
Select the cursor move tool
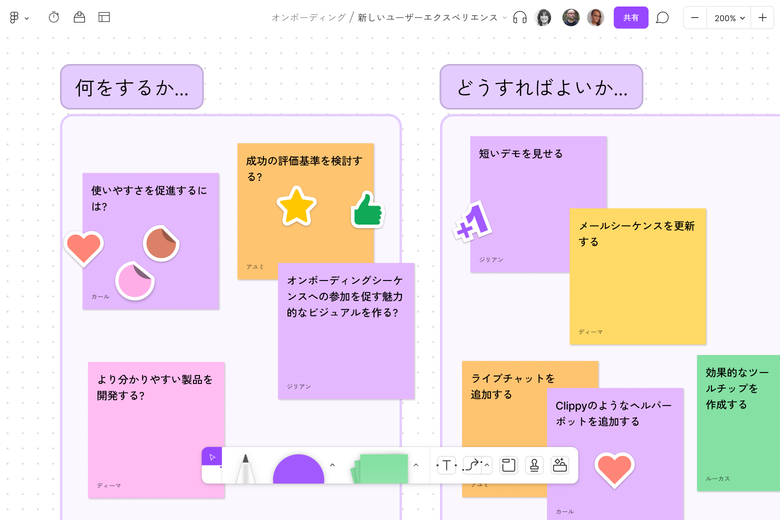[x=212, y=457]
